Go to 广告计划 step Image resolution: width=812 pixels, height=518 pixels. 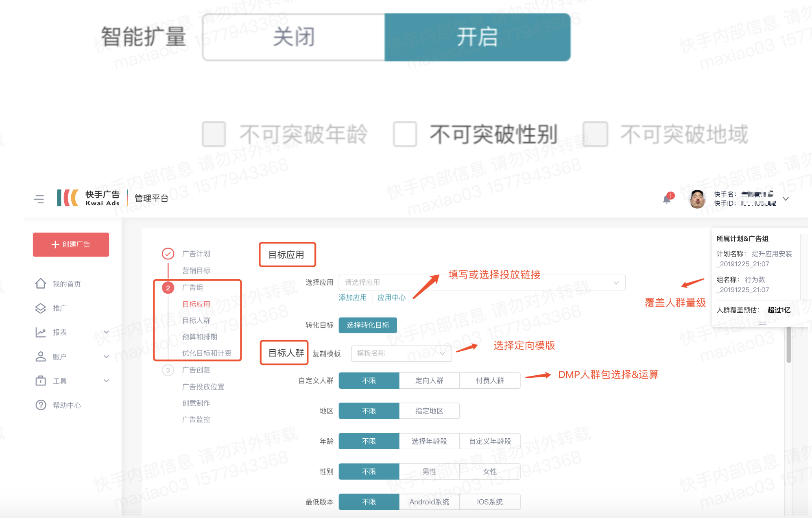196,254
